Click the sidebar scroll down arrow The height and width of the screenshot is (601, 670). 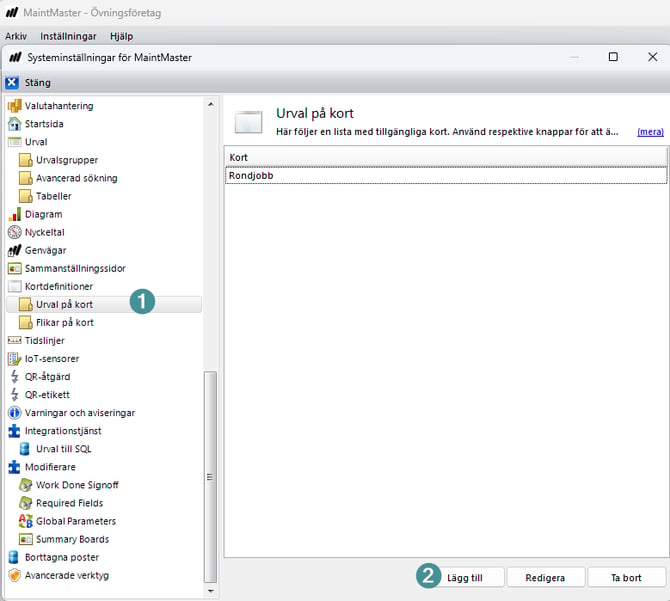coord(211,591)
